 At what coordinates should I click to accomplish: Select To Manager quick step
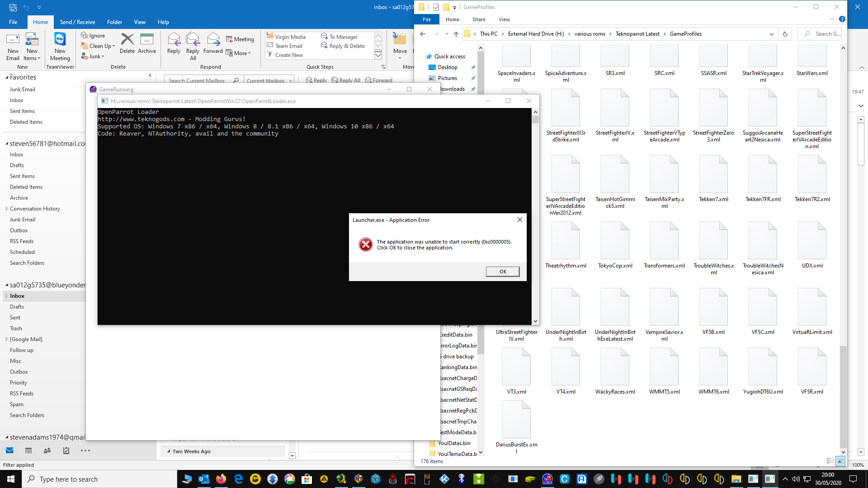point(340,37)
